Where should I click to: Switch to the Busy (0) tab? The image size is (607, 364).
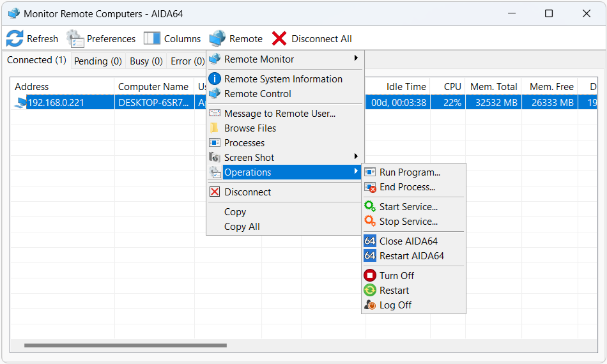[146, 61]
